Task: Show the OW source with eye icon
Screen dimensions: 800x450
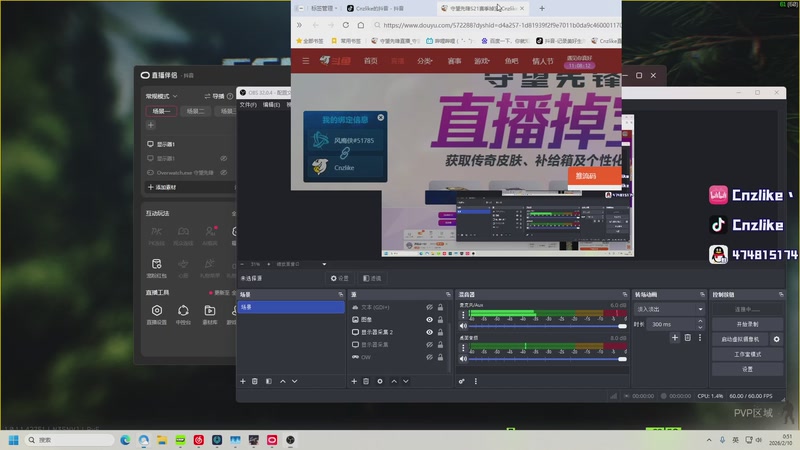Action: pyautogui.click(x=430, y=357)
